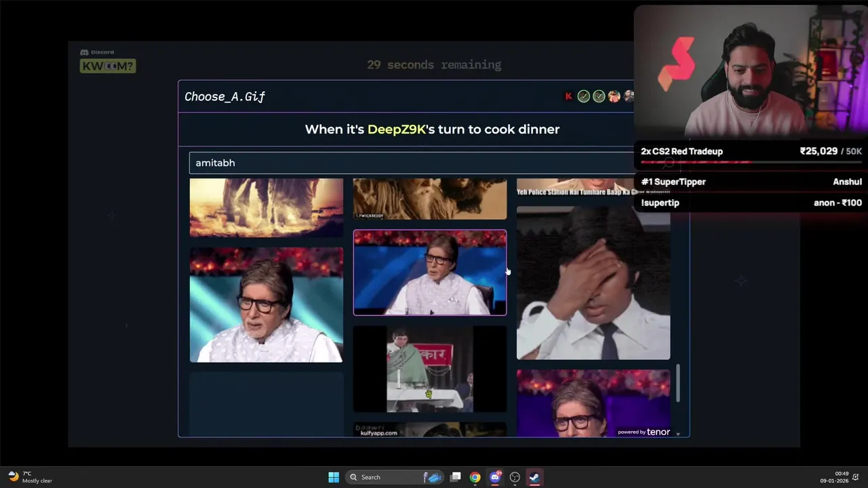Image resolution: width=868 pixels, height=488 pixels.
Task: Open Steam from the taskbar
Action: [x=534, y=477]
